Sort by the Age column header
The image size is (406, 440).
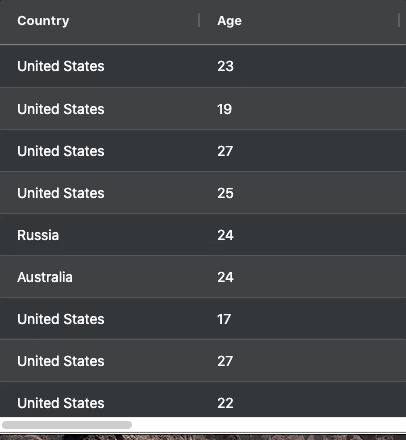point(229,21)
